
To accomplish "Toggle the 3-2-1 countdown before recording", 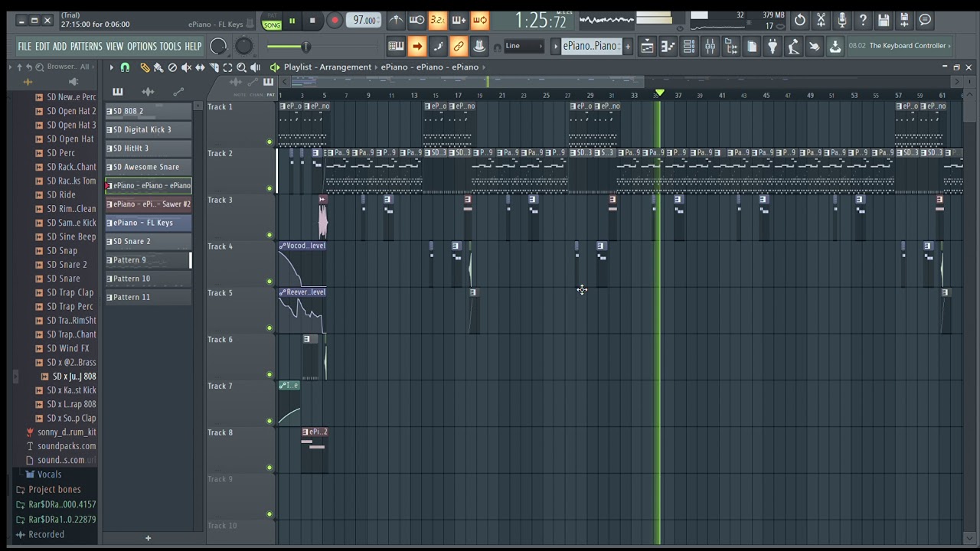I will coord(437,21).
